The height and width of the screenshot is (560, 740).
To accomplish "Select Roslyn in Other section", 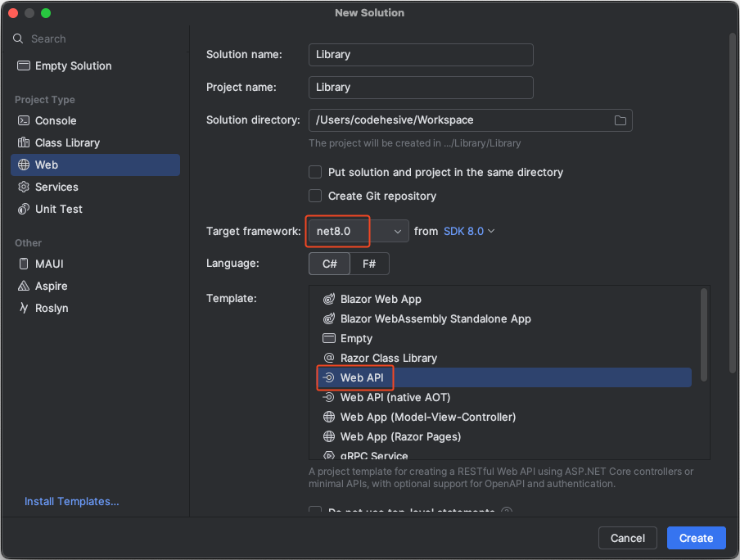I will [95, 308].
